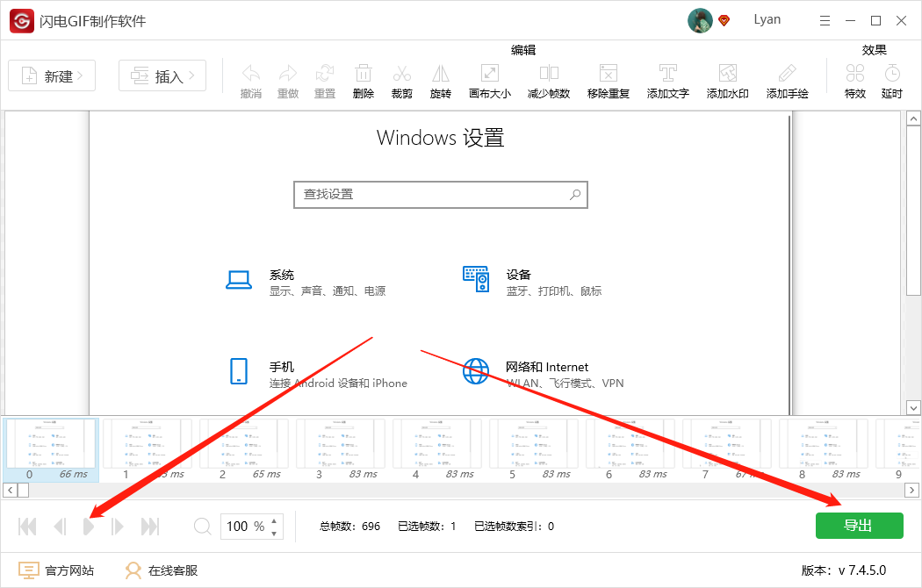Screen dimensions: 922x588
Task: Decrease zoom percentage with down arrow
Action: coord(274,534)
